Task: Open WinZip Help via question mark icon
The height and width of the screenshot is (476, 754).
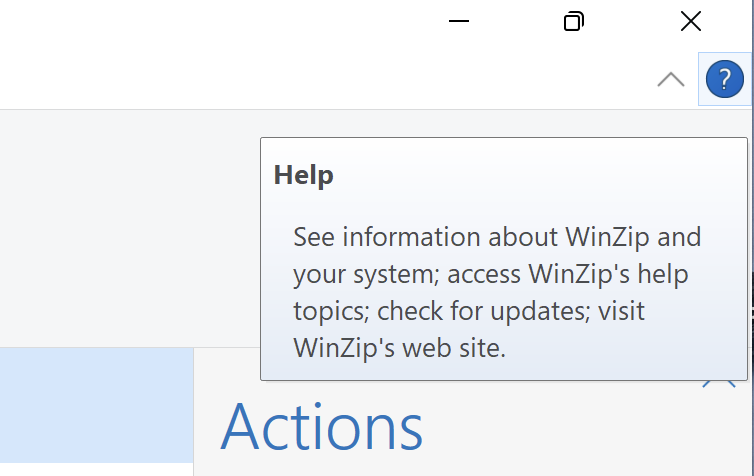Action: pyautogui.click(x=725, y=79)
